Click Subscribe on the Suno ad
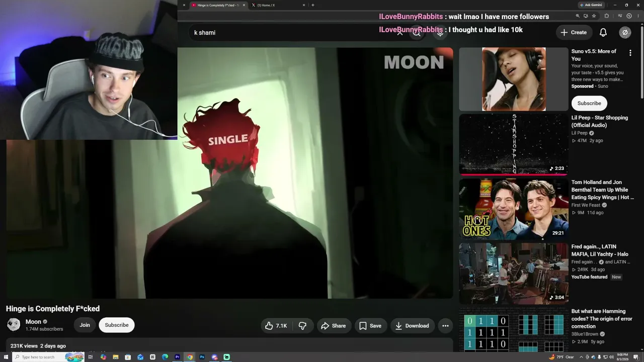This screenshot has height=362, width=644. coord(589,103)
